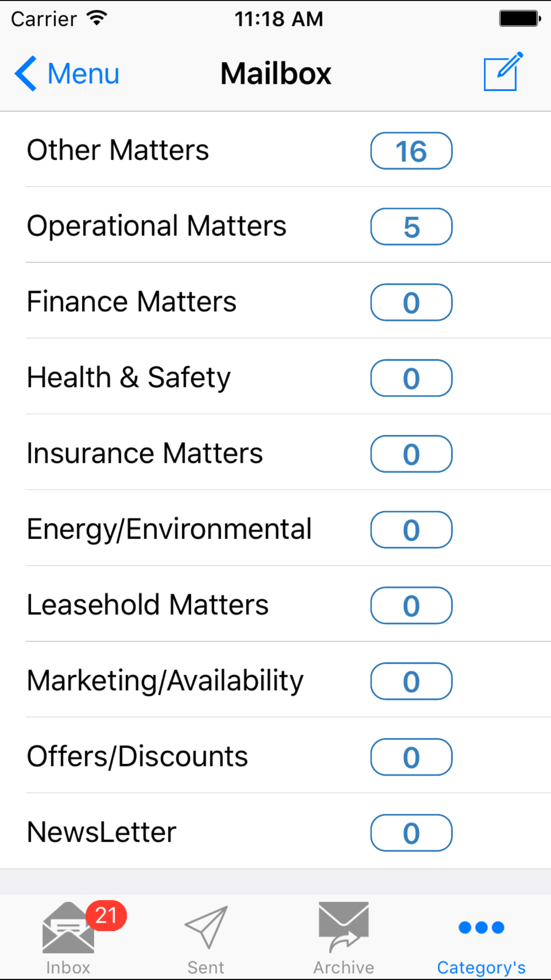Open the Archive envelope icon

click(x=344, y=927)
